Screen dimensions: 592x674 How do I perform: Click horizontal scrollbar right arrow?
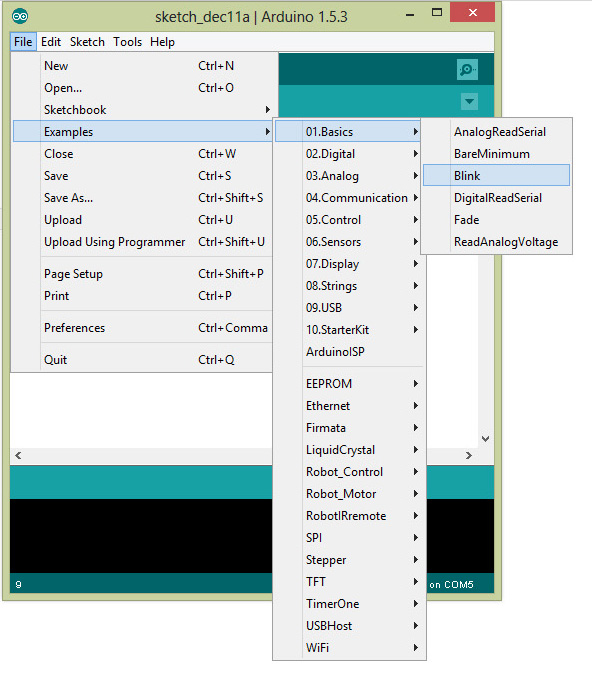click(x=469, y=455)
